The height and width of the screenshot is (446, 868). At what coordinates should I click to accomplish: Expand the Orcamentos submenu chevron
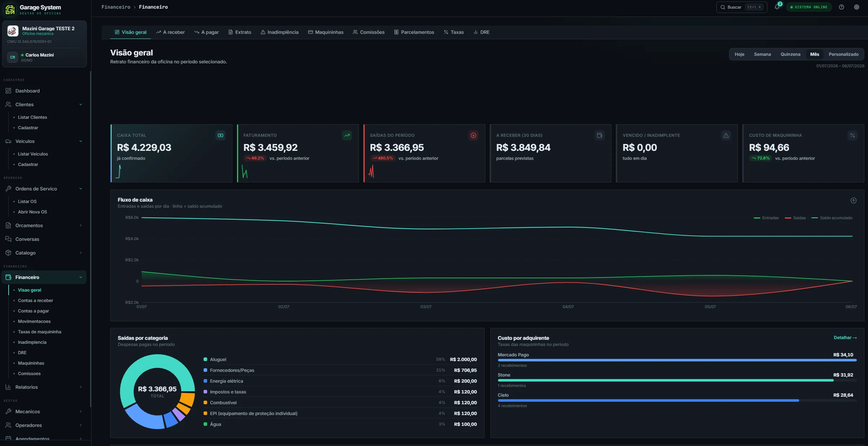point(81,225)
